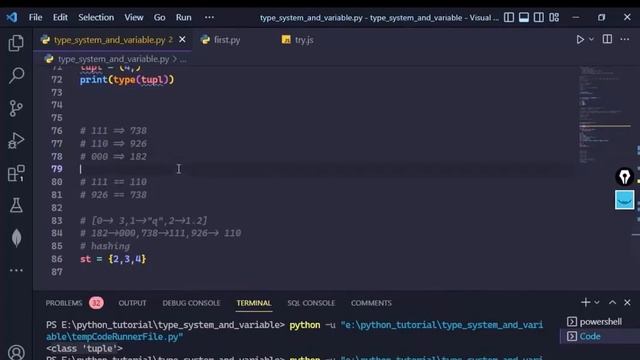Click the editor minimap

point(604,114)
